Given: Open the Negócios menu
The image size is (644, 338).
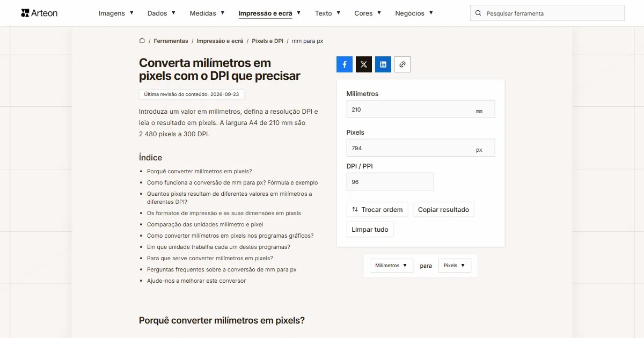Looking at the screenshot, I should pos(414,13).
